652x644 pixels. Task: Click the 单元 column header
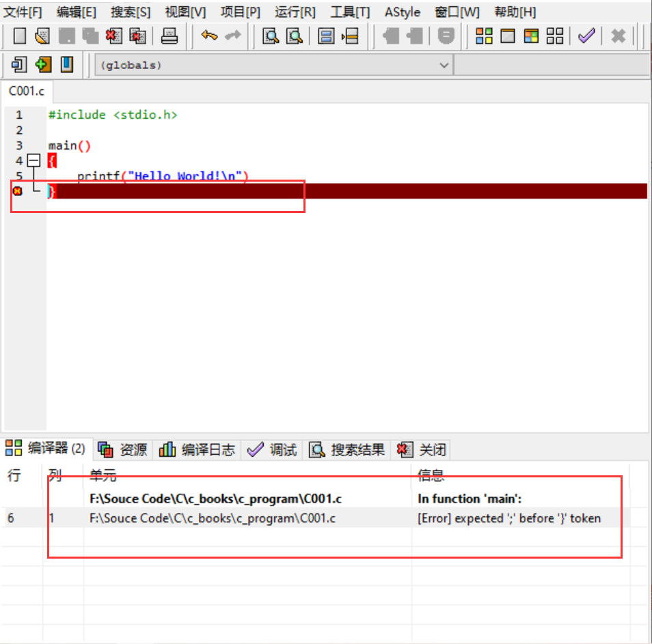248,475
